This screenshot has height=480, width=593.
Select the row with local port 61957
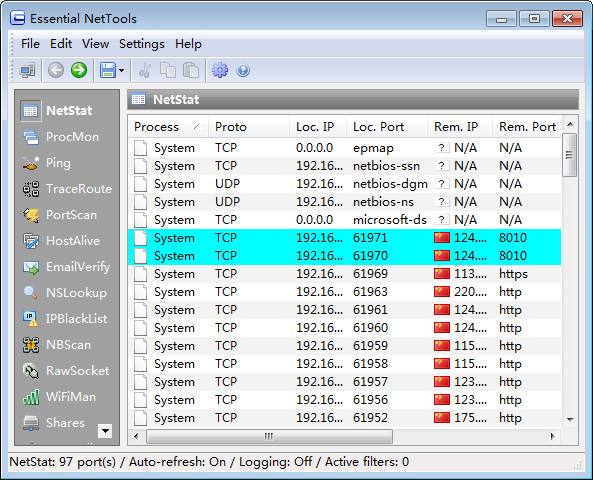(344, 382)
